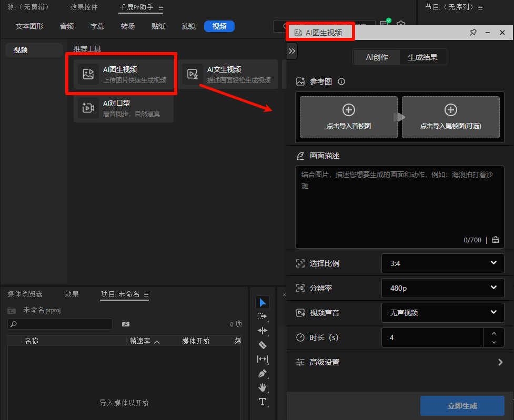Image resolution: width=514 pixels, height=420 pixels.
Task: Click the 参考图 info icon
Action: tap(341, 81)
